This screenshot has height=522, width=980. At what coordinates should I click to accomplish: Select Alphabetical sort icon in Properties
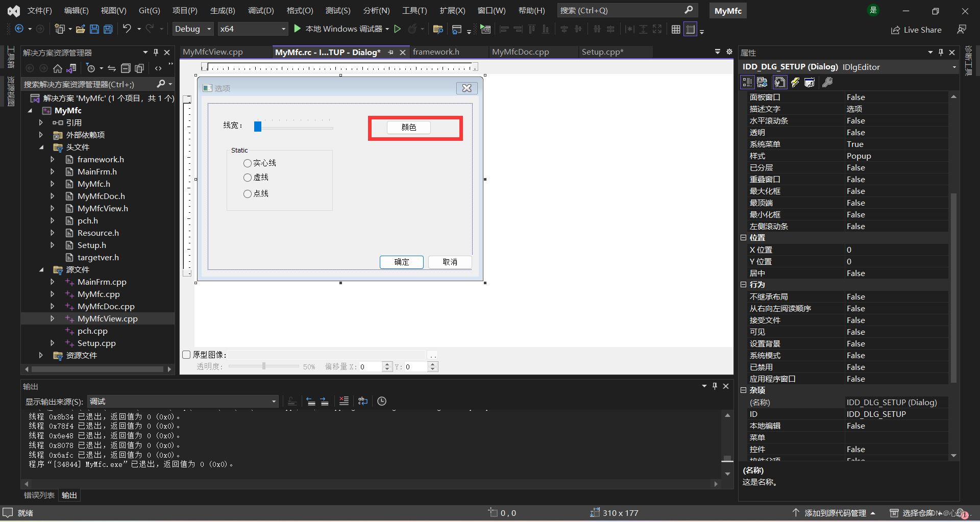(762, 82)
